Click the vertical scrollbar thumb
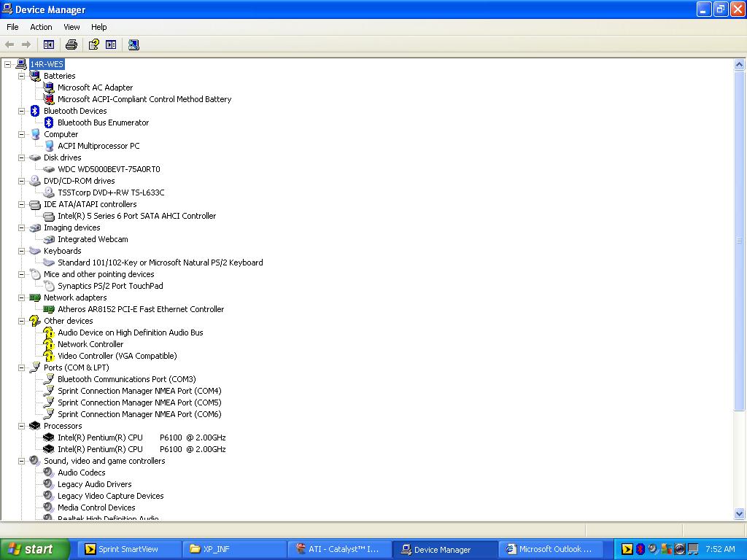The width and height of the screenshot is (747, 560). coord(740,241)
